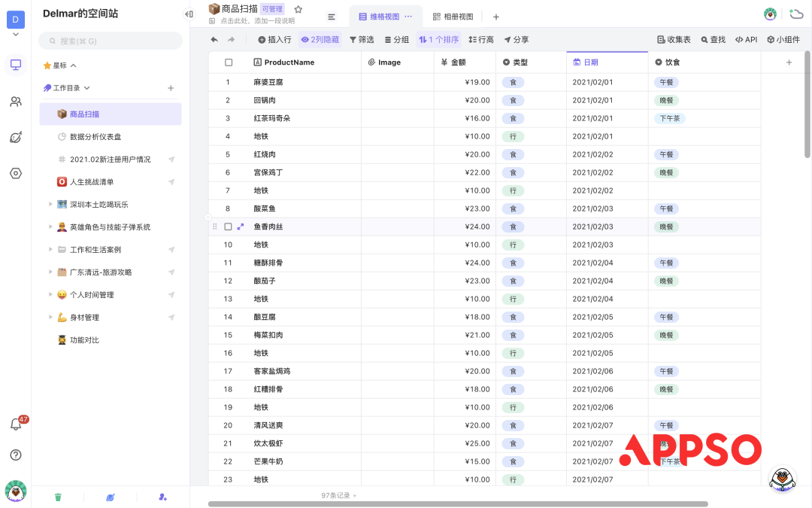
Task: Switch to the 相册视图 tab
Action: (453, 17)
